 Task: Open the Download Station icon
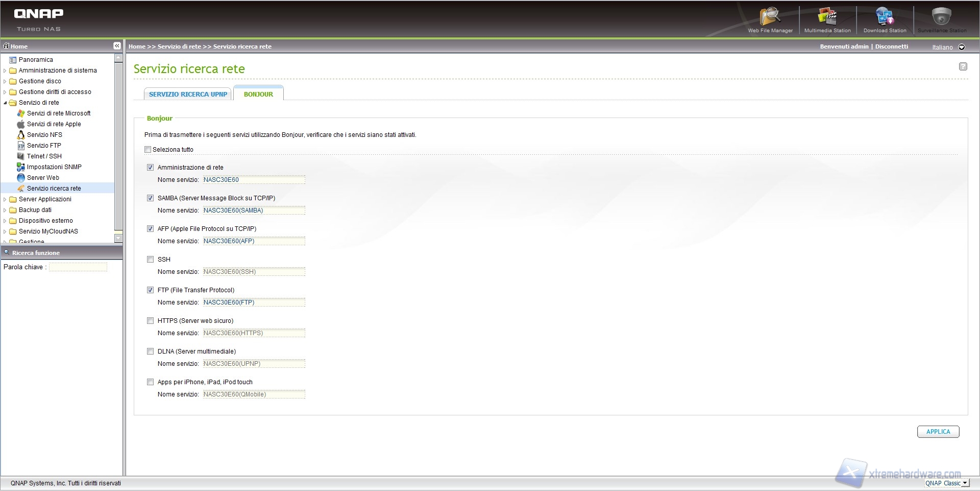point(885,18)
